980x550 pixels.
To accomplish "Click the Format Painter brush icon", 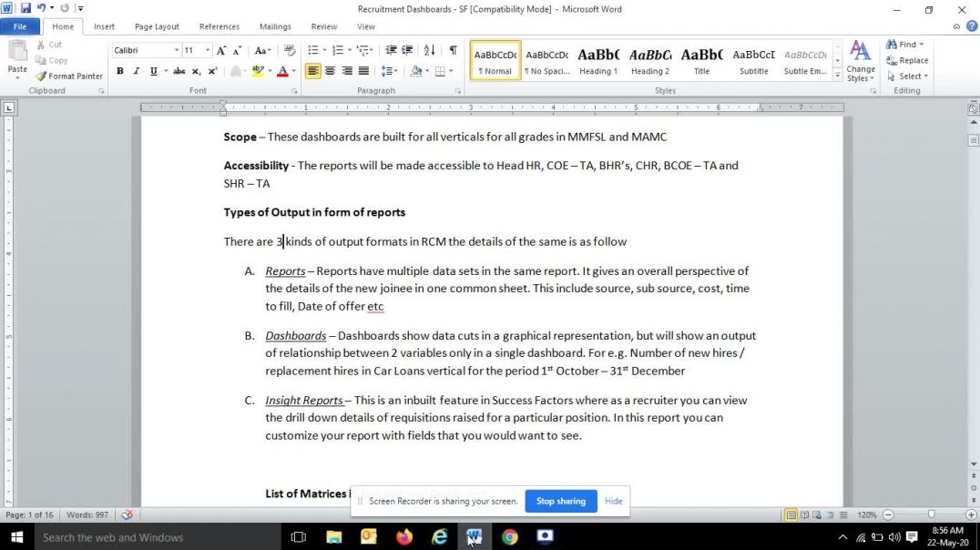I will pyautogui.click(x=41, y=76).
